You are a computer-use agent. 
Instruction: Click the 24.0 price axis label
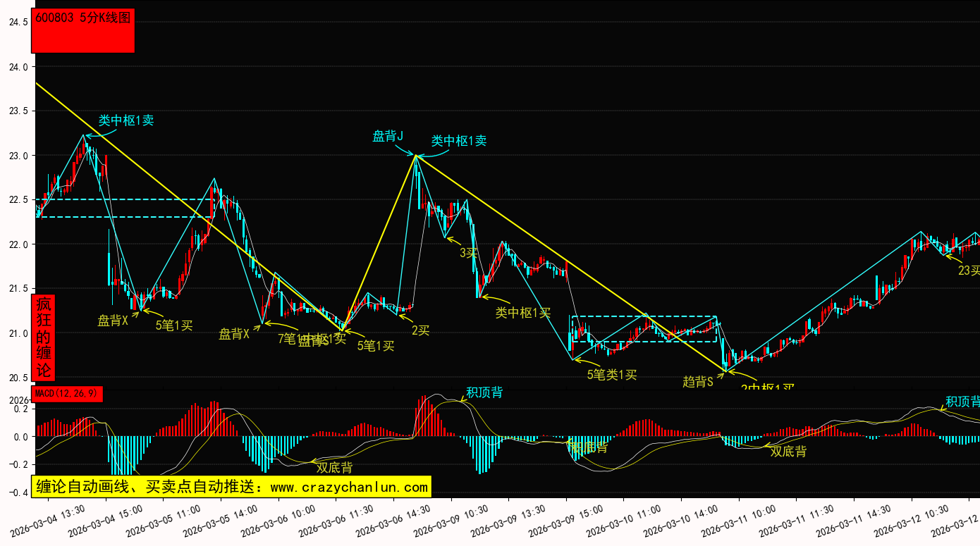(x=18, y=67)
